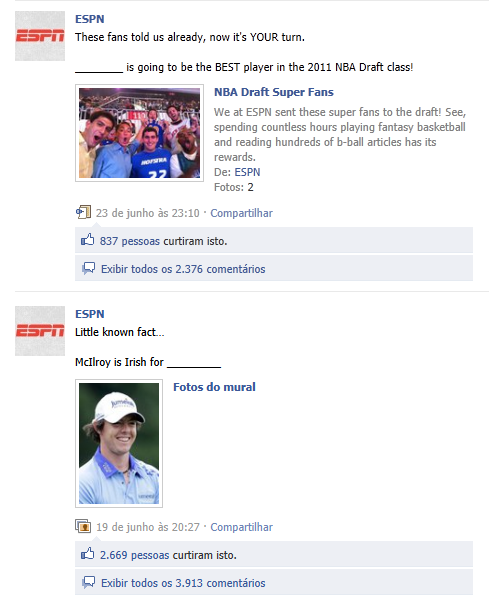The height and width of the screenshot is (599, 489).
Task: Click thumbs-up icon next to 2.669 pessoas
Action: coord(87,554)
